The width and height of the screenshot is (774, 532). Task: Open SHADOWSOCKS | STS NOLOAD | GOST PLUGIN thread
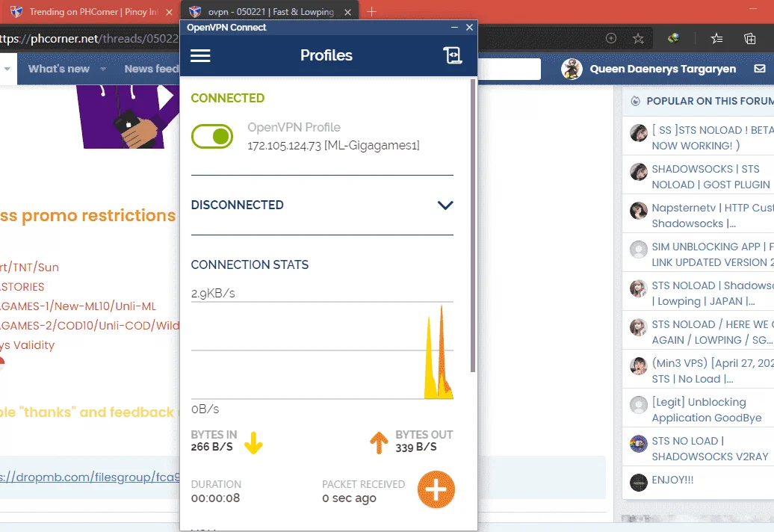(710, 176)
